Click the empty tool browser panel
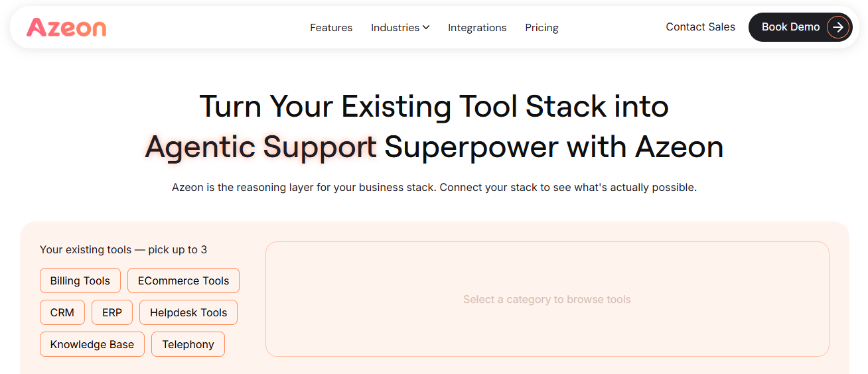The width and height of the screenshot is (868, 374). [x=547, y=299]
